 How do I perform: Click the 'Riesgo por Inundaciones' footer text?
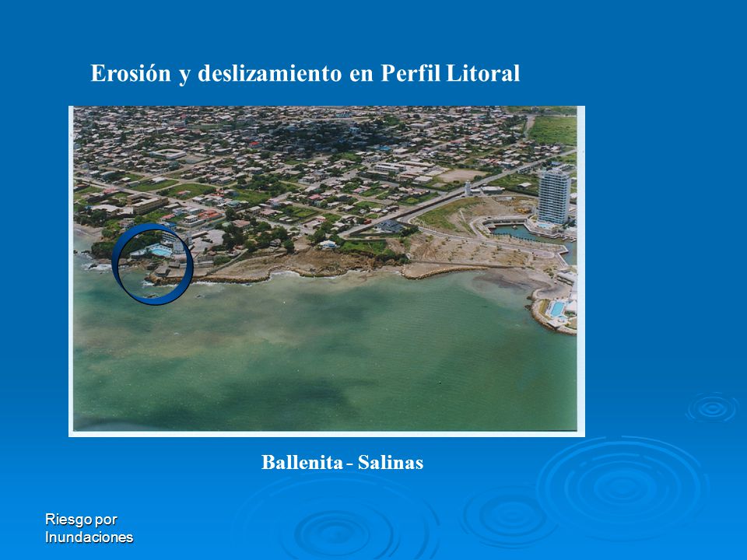point(89,528)
